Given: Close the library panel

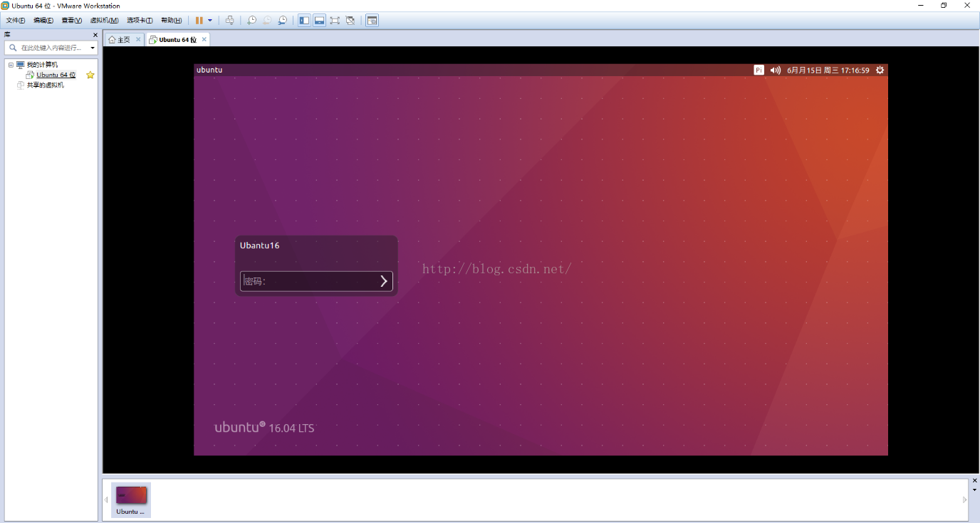Looking at the screenshot, I should [95, 35].
